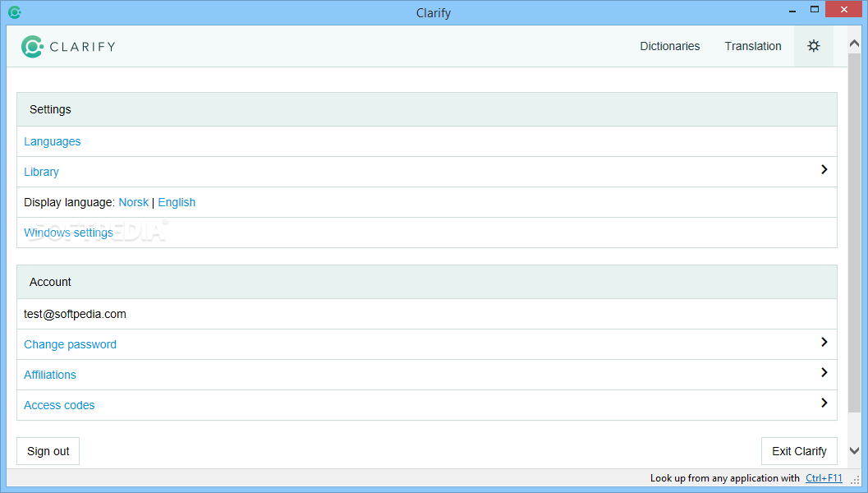The height and width of the screenshot is (493, 868).
Task: Open Windows settings link
Action: click(69, 233)
